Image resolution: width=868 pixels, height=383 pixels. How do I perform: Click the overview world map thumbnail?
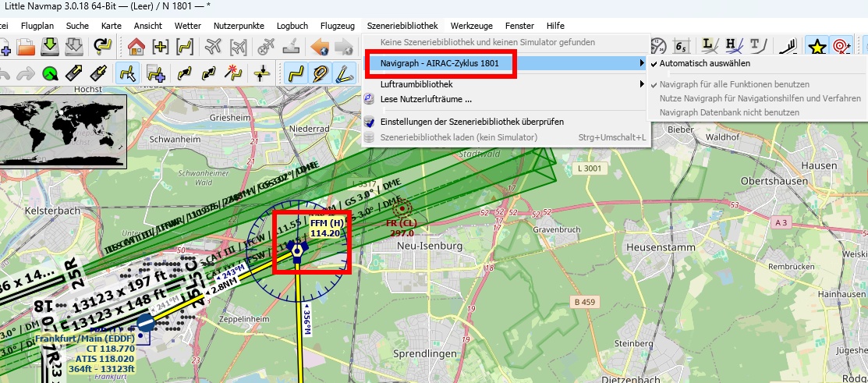pos(63,131)
